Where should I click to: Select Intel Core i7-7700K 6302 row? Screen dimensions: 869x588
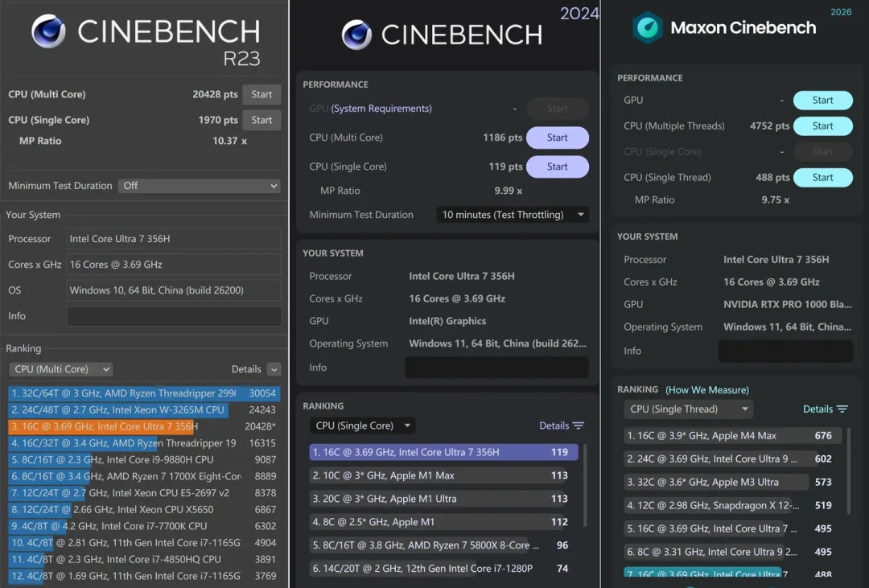(x=144, y=526)
